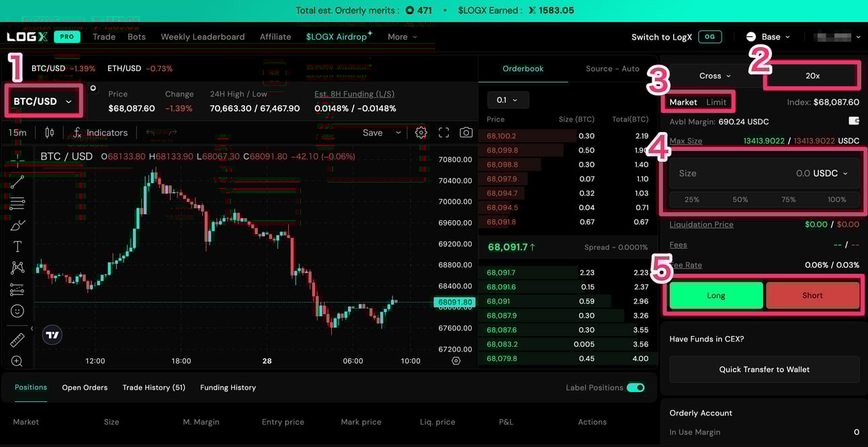This screenshot has width=868, height=447.
Task: Go to Weekly Leaderboard
Action: click(203, 37)
